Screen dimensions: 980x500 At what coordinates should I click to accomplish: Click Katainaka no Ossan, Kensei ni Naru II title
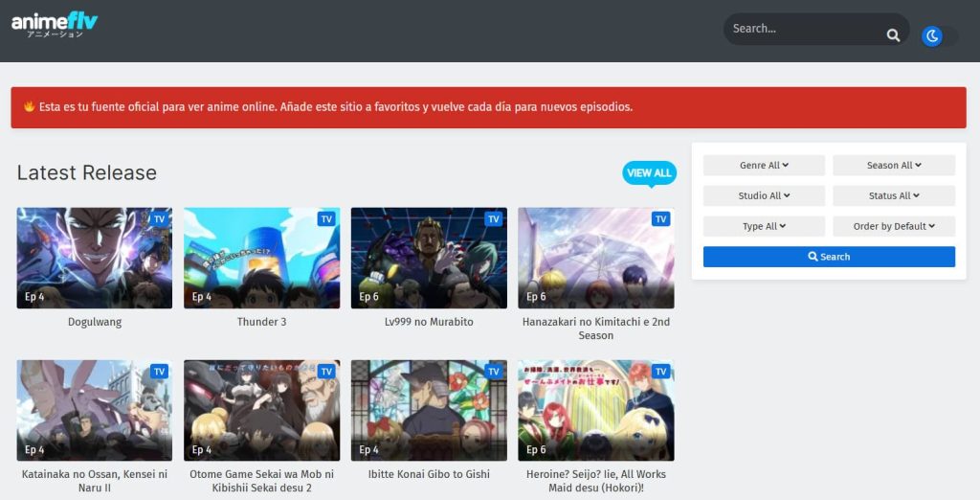(x=95, y=481)
